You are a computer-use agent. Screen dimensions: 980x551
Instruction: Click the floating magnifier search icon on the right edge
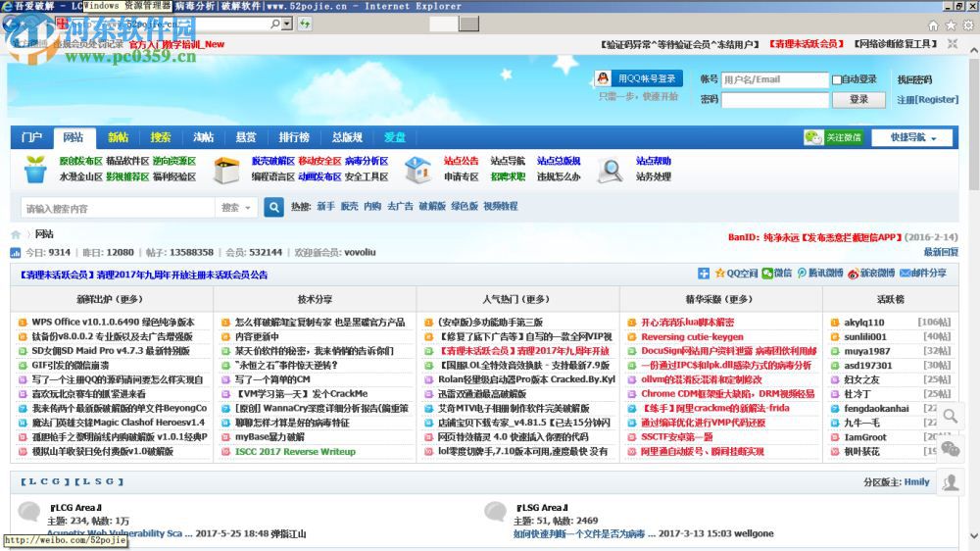point(950,416)
